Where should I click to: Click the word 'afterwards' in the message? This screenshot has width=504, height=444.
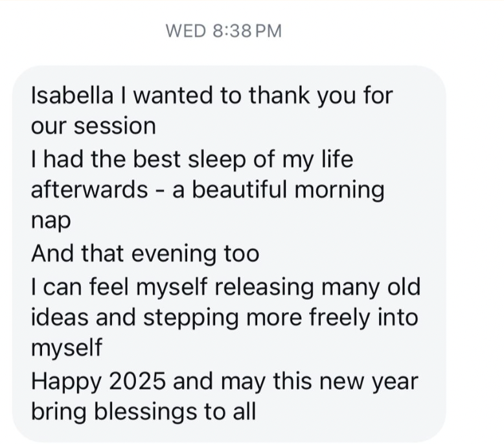89,190
